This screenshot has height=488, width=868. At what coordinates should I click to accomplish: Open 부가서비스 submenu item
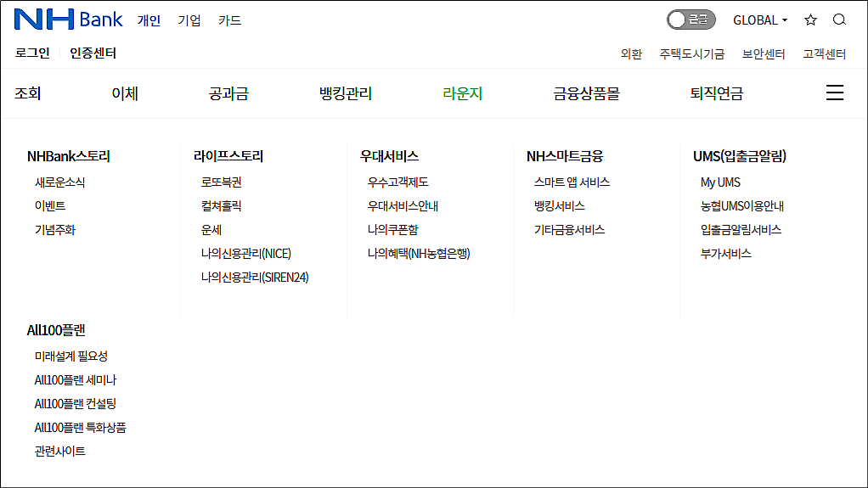pos(725,254)
